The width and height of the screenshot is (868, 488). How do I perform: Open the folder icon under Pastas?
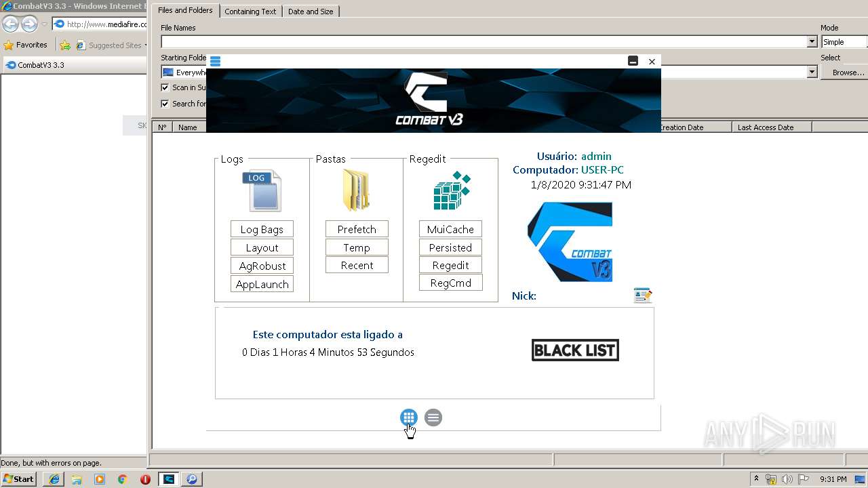356,190
